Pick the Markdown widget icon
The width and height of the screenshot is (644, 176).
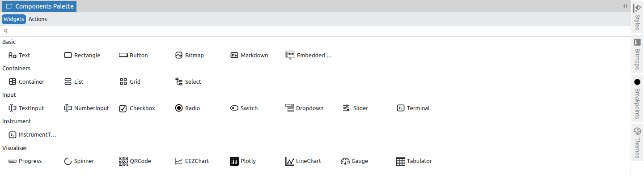[x=234, y=56]
